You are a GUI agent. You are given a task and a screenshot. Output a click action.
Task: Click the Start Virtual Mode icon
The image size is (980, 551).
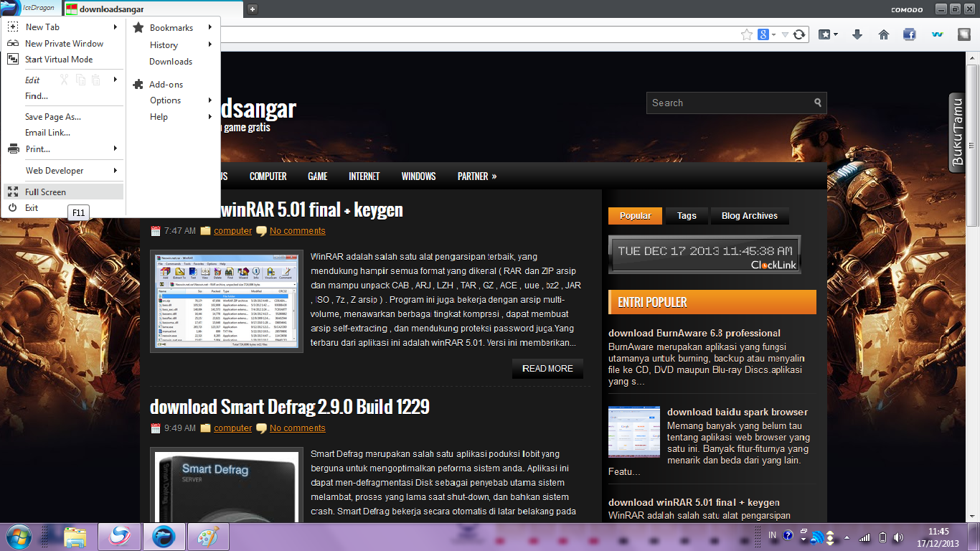[x=12, y=60]
